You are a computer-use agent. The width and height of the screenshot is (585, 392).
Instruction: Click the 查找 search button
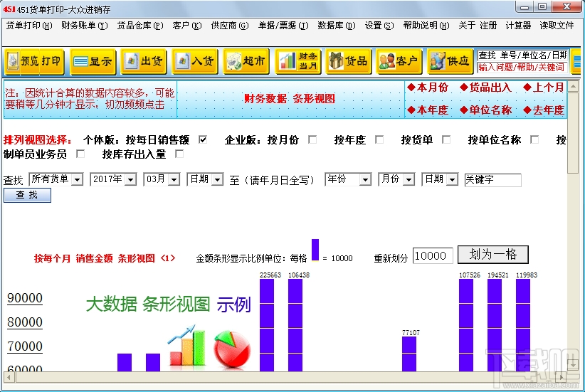coord(27,195)
